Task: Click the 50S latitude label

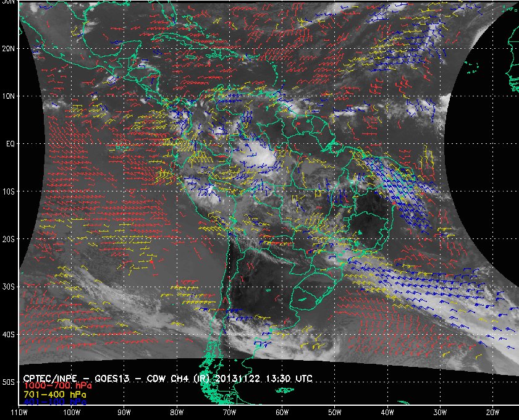Action: [x=8, y=382]
